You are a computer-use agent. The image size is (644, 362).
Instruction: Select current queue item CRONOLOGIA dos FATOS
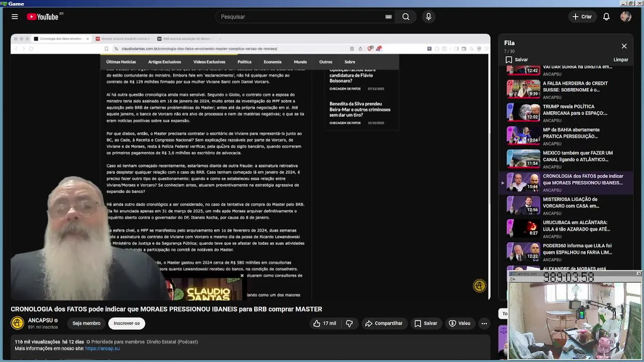(567, 183)
